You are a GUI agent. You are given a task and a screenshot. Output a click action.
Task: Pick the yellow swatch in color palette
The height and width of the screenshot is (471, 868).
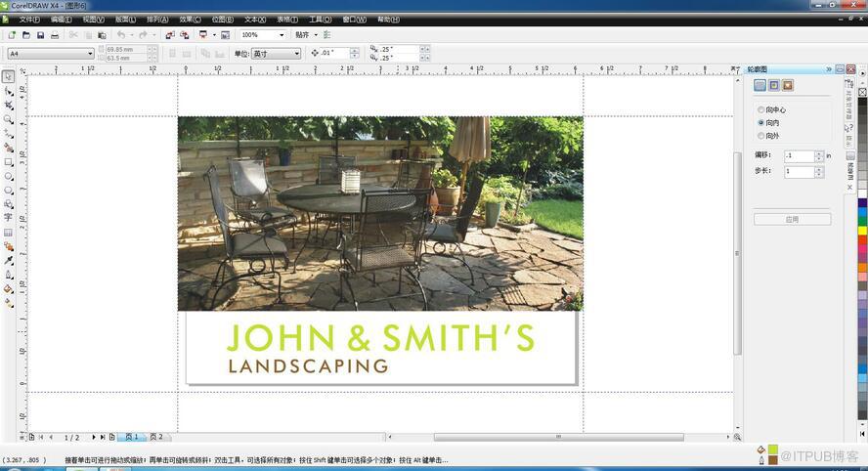862,231
